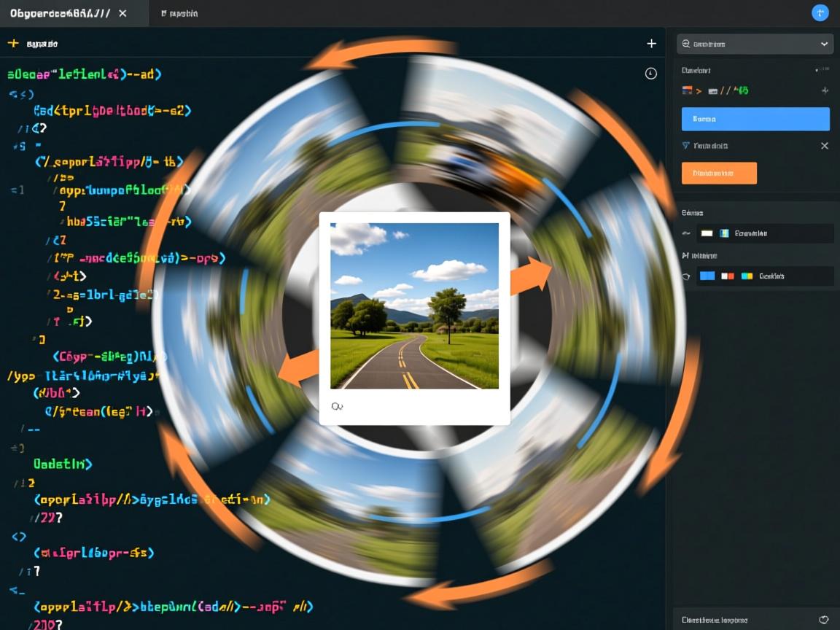Select the blue color swatch in bottom sidebar row
Screen dimensions: 840x630
coord(707,276)
